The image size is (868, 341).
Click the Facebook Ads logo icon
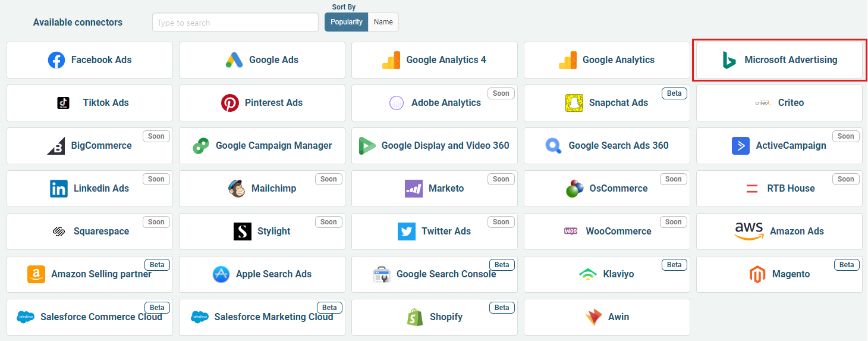pos(56,60)
